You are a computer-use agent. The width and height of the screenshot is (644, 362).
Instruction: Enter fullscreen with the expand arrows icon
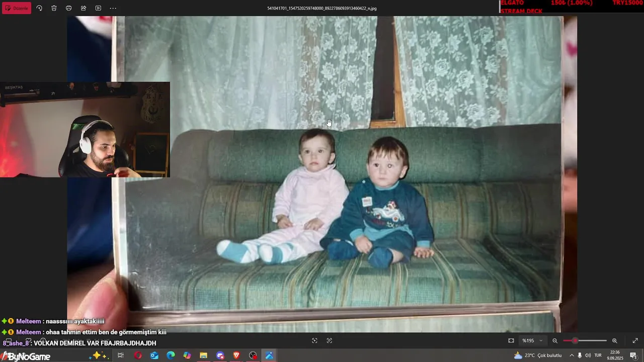coord(635,340)
